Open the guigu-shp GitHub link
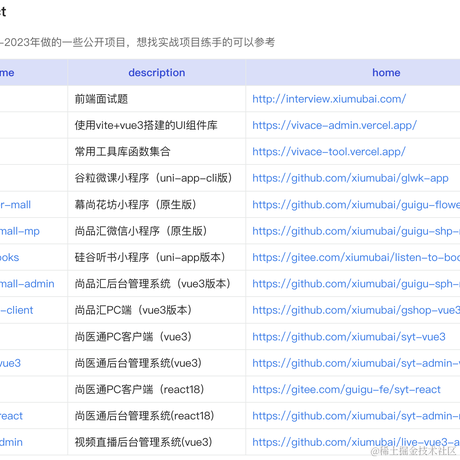Image resolution: width=460 pixels, height=460 pixels. [x=356, y=231]
